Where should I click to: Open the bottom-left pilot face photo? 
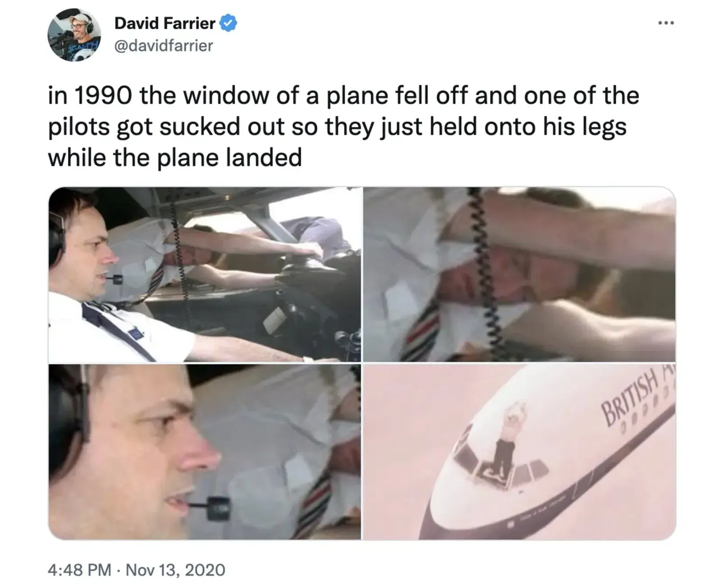204,452
